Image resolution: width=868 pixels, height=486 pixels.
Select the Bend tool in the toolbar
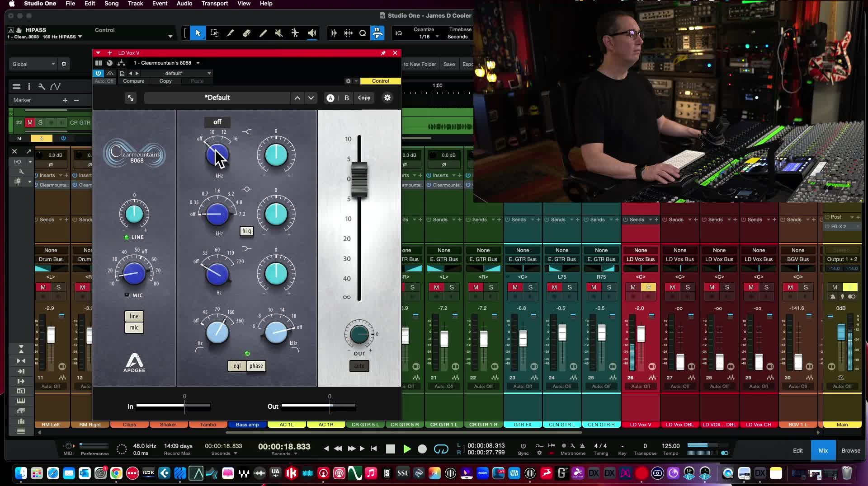pyautogui.click(x=295, y=33)
